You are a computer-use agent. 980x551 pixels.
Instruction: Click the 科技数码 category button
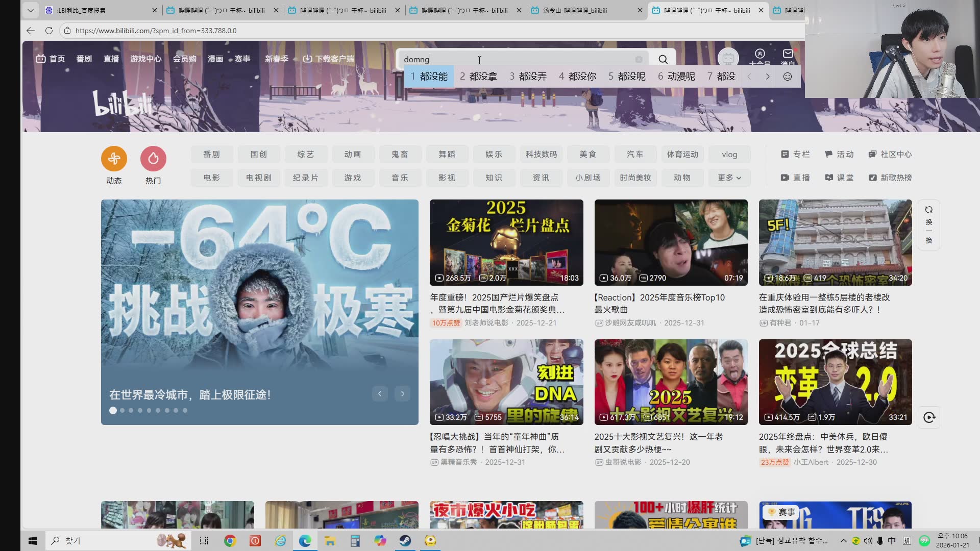click(541, 154)
